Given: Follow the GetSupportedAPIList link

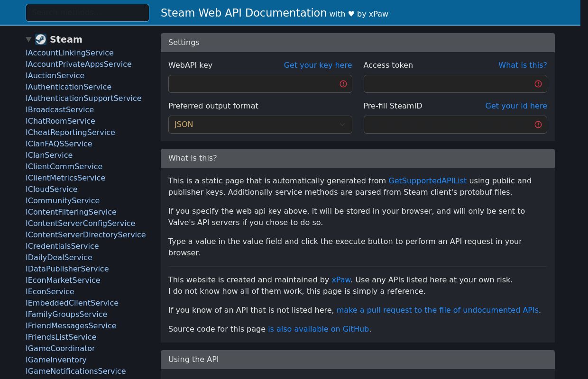Looking at the screenshot, I should (427, 180).
